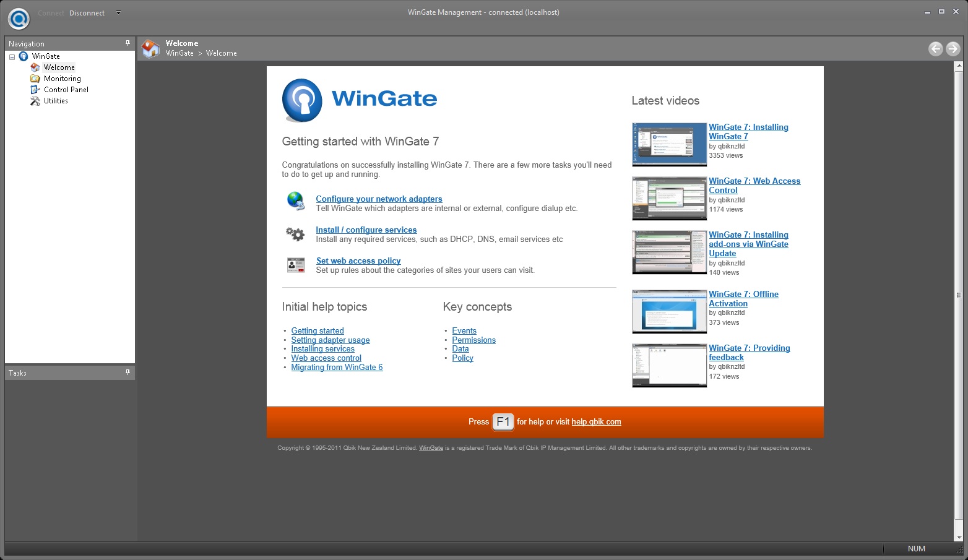Open the Events key concept link
968x560 pixels.
pyautogui.click(x=464, y=331)
